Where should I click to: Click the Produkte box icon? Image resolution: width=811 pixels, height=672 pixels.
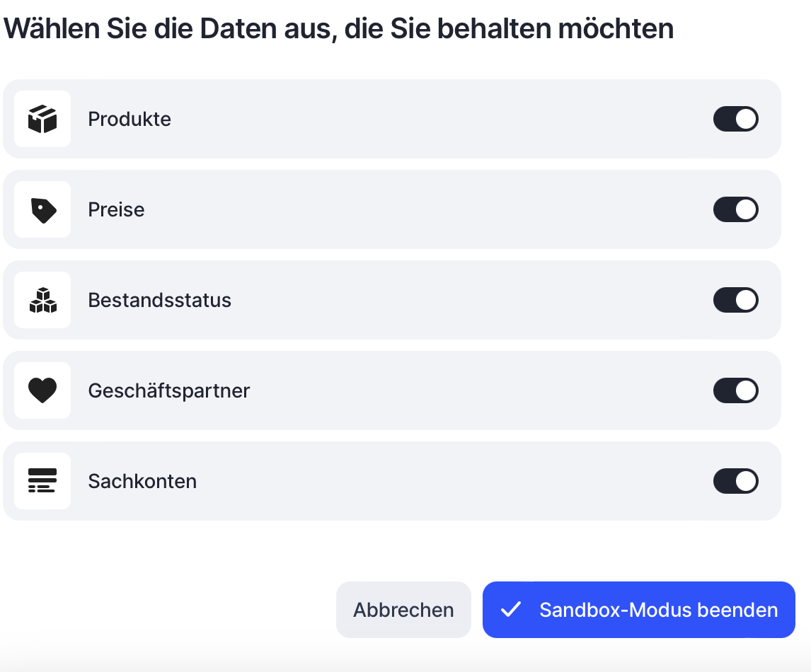click(42, 119)
